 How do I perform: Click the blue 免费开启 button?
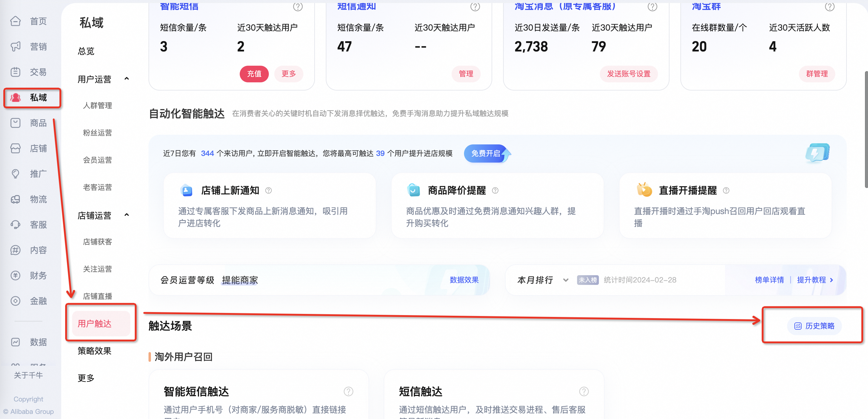tap(486, 153)
